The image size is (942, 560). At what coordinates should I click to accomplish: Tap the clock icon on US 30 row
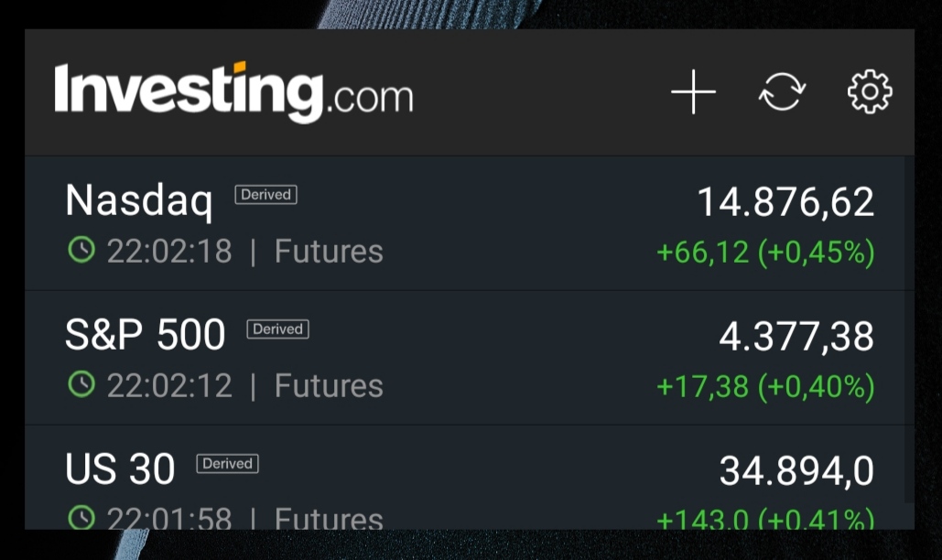tap(81, 518)
